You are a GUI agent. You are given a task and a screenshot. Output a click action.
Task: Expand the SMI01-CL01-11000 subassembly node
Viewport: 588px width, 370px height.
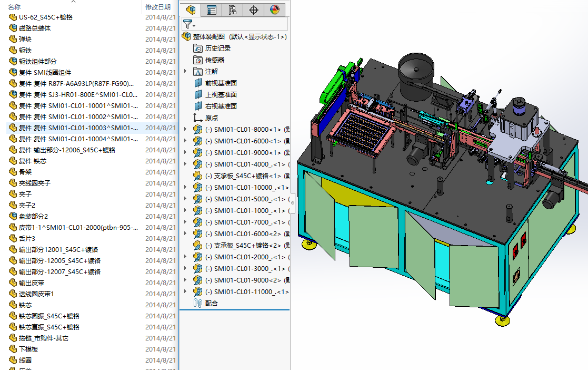click(185, 291)
